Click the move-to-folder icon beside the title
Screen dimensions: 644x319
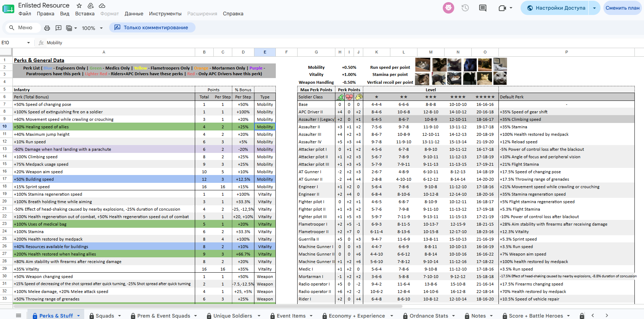[x=91, y=6]
